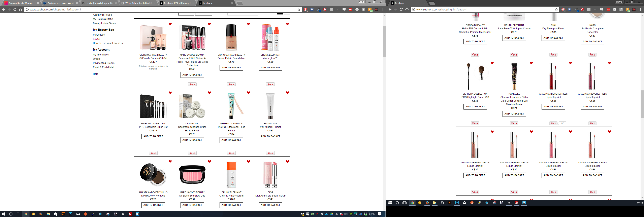This screenshot has width=644, height=217.
Task: Open My Points & Status link
Action: [103, 19]
